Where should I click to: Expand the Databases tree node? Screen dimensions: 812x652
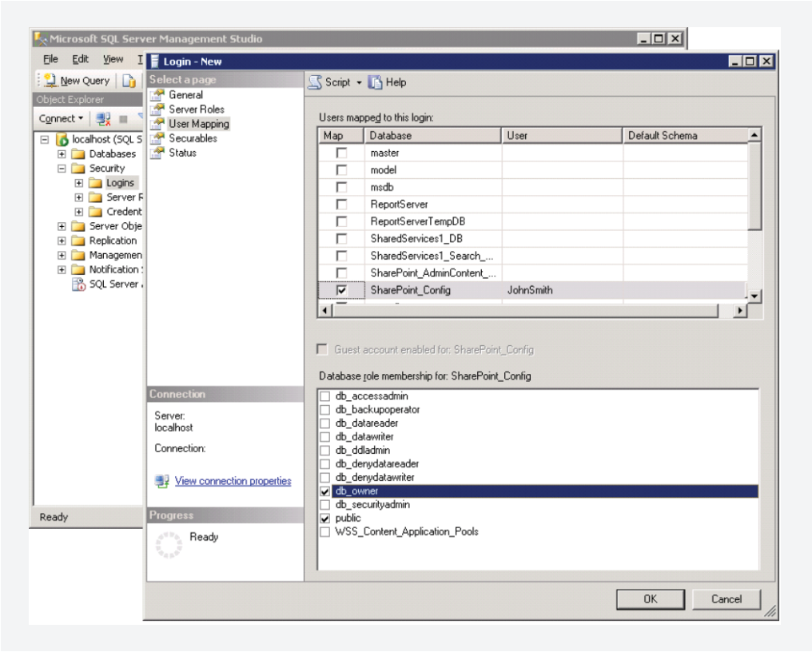click(62, 153)
